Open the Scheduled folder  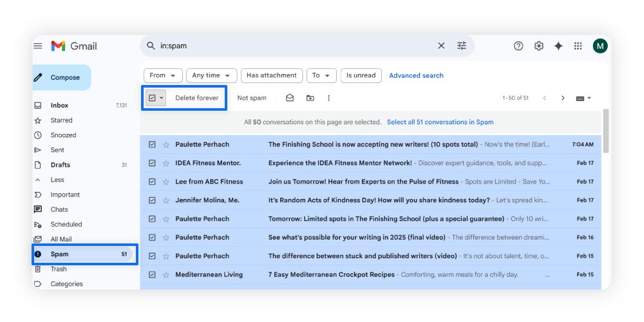[x=66, y=224]
